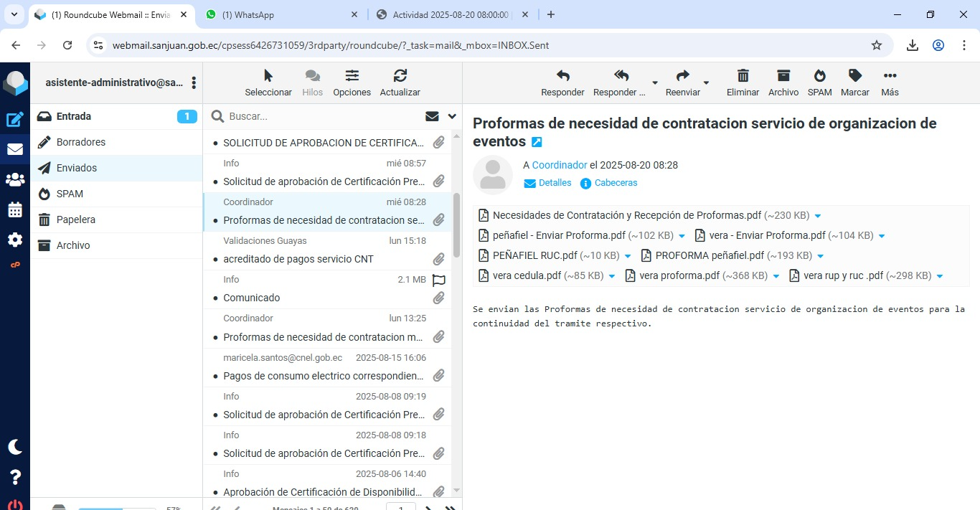Open the compose new message icon in sidebar
Image resolution: width=980 pixels, height=510 pixels.
point(15,120)
